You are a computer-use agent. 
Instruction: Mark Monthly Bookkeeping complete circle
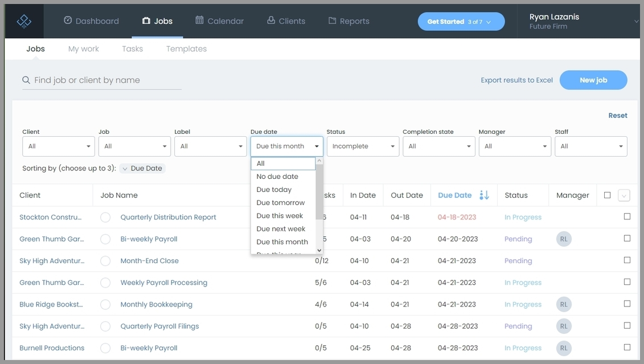coord(105,304)
